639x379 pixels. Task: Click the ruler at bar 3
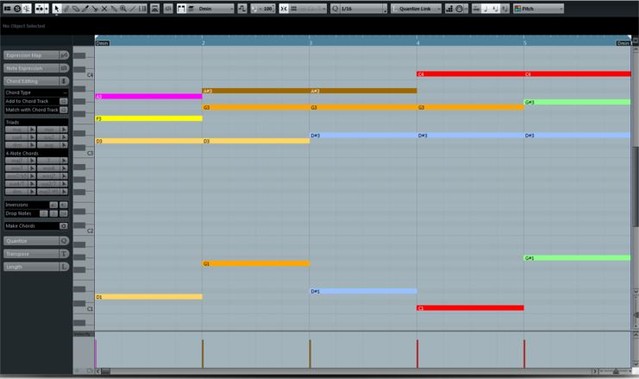(x=310, y=42)
